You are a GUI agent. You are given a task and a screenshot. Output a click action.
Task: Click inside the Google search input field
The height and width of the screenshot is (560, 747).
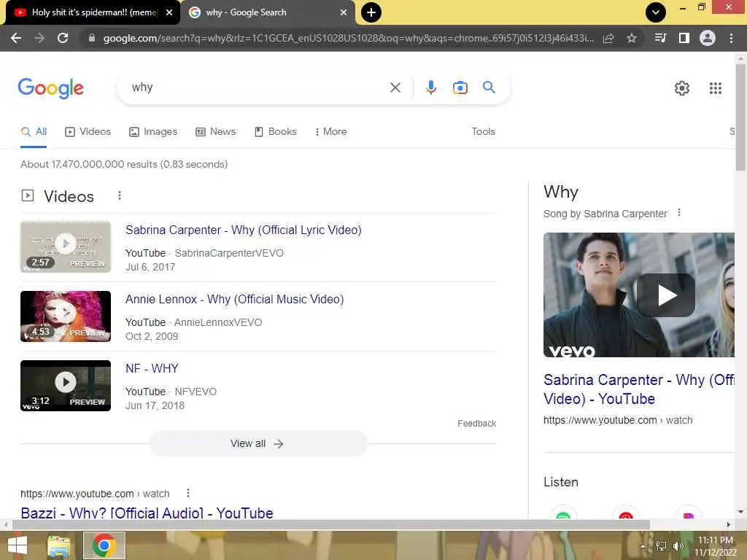[x=258, y=87]
